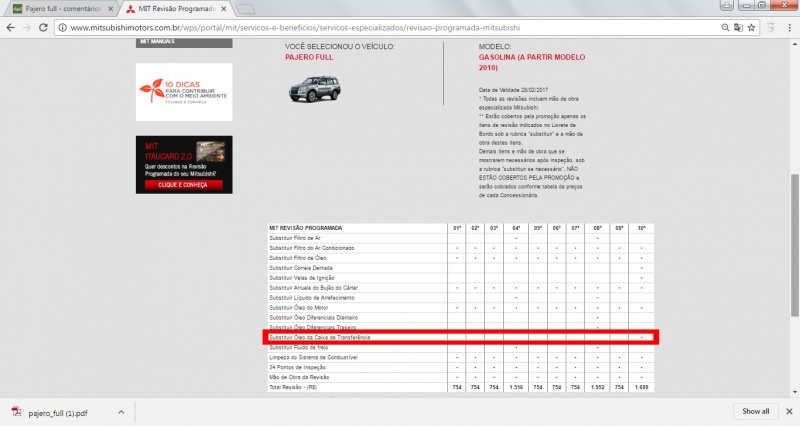Select Limpeza do Sistema de Combustível row
The width and height of the screenshot is (800, 426).
click(461, 357)
